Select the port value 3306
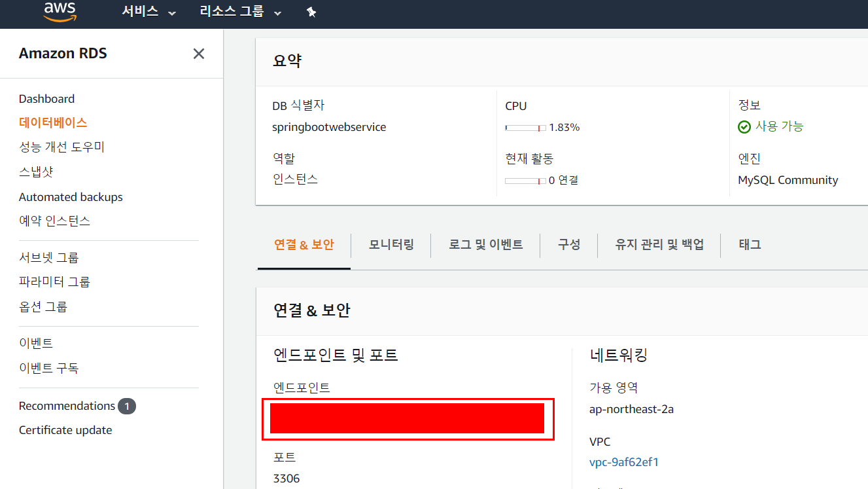 [x=286, y=479]
